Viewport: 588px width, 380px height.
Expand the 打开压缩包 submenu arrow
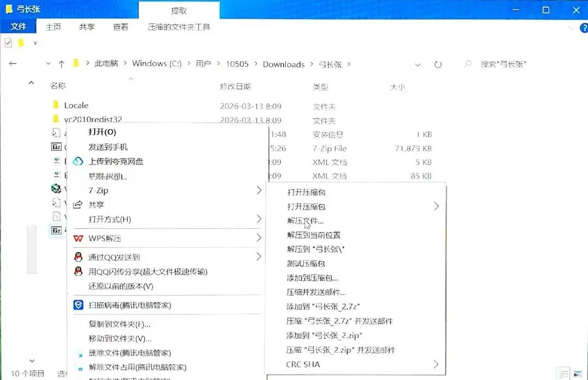tap(436, 206)
